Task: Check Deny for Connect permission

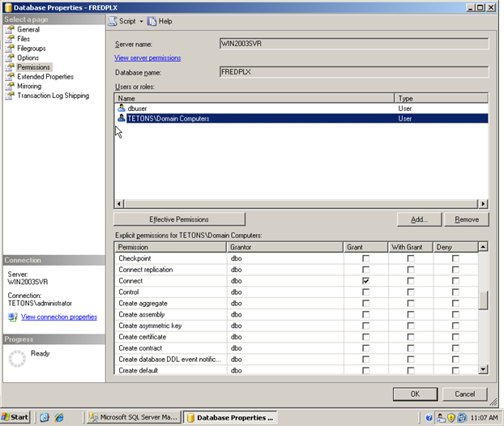Action: (455, 281)
